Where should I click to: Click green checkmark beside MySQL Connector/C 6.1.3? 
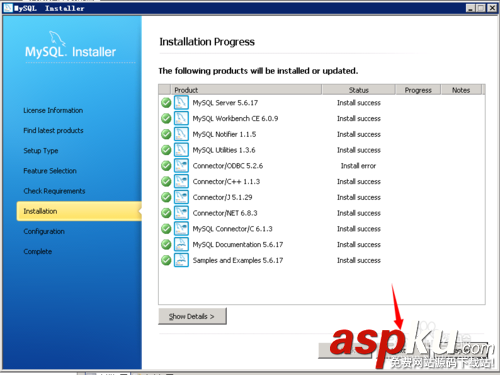166,229
